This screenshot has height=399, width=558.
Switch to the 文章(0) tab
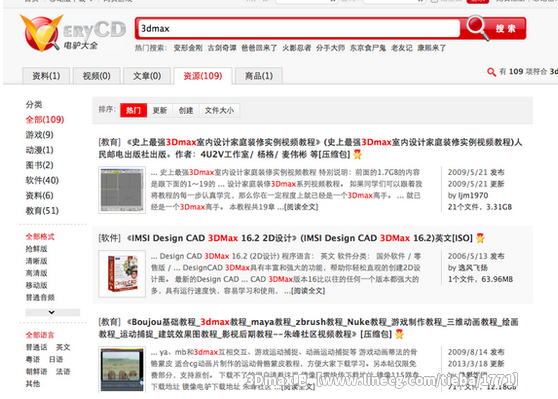(x=147, y=75)
